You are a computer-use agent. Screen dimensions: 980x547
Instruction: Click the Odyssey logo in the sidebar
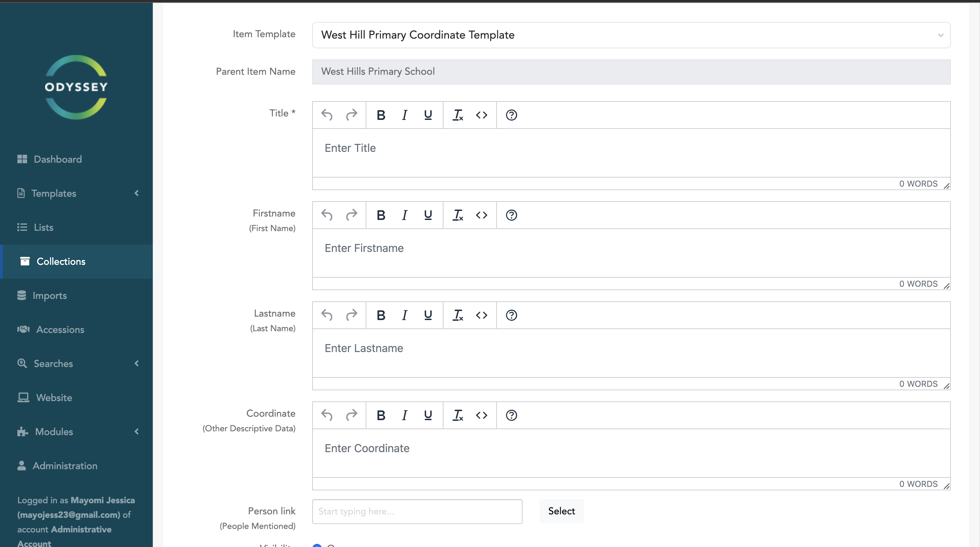click(76, 87)
